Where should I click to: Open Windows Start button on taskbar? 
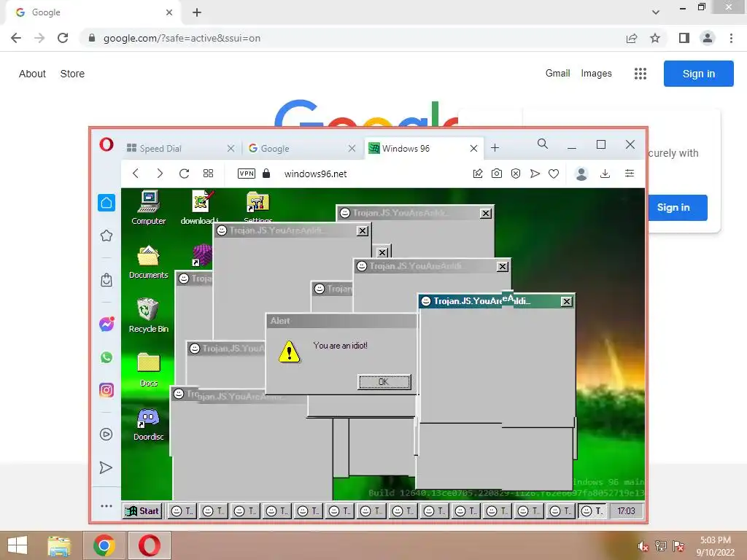click(x=18, y=545)
